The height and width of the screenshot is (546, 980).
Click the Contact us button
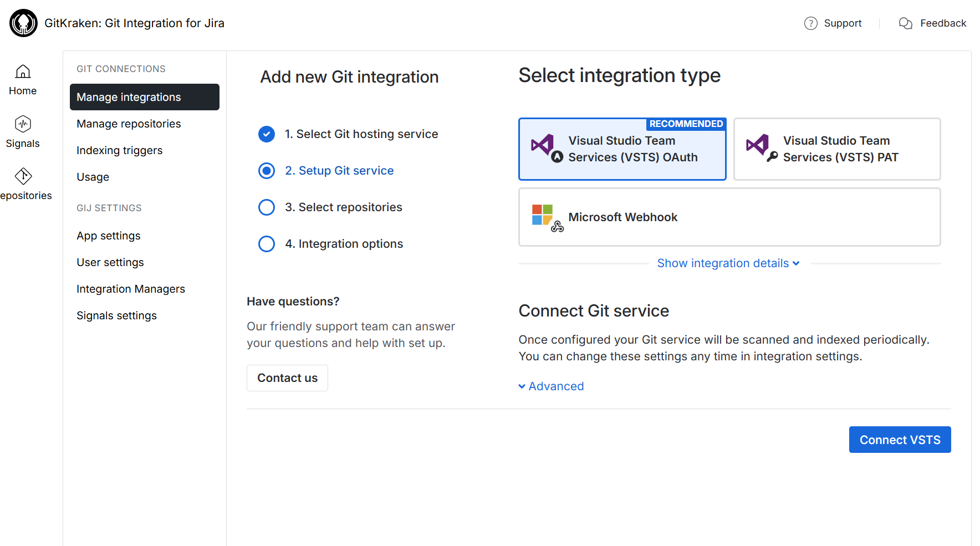[287, 378]
